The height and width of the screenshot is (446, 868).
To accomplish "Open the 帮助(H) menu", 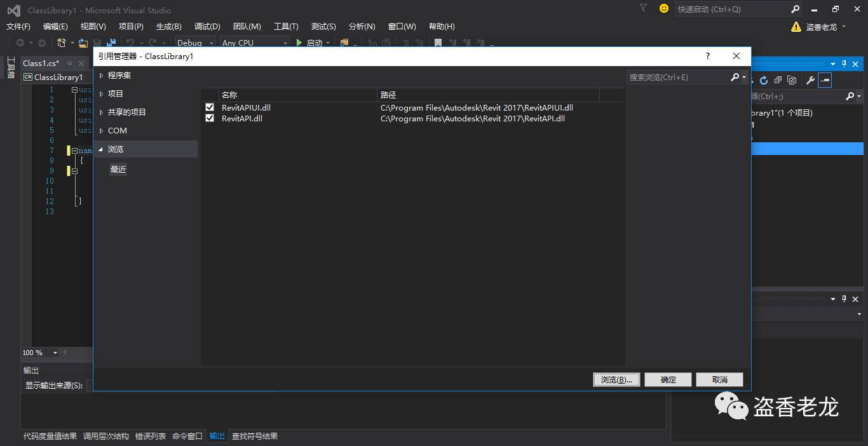I will point(442,27).
